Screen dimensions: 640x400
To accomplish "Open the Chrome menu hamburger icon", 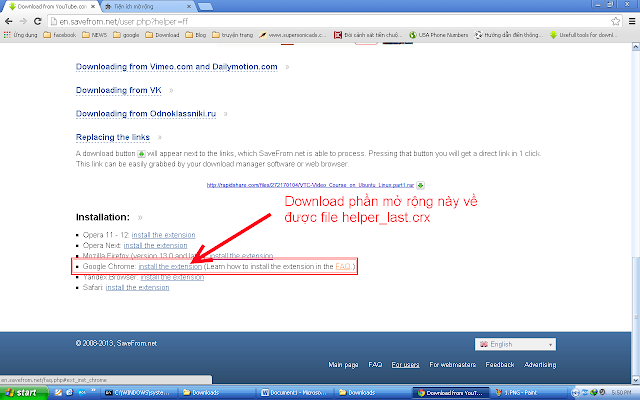I will point(631,21).
